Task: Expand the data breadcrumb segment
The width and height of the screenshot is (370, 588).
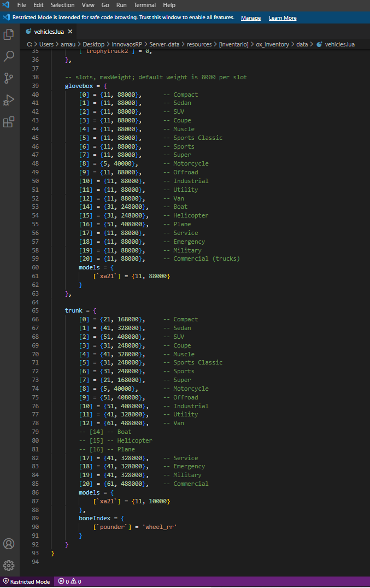Action: [x=302, y=44]
